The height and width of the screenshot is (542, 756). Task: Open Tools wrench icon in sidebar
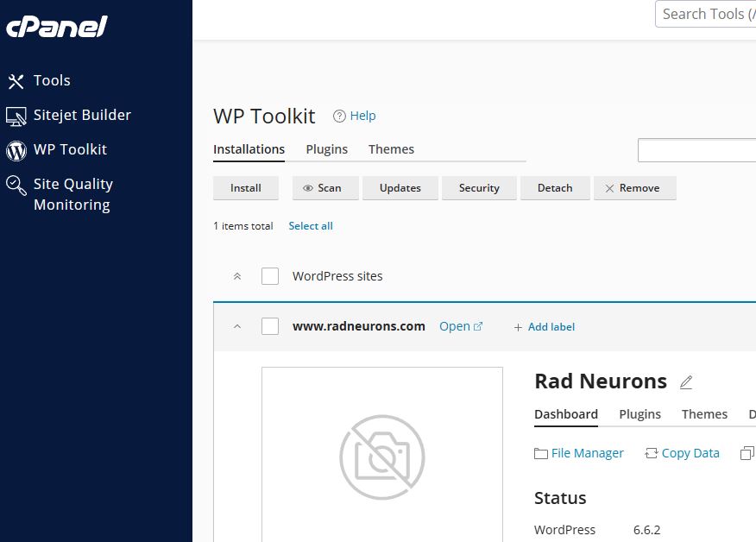click(16, 81)
